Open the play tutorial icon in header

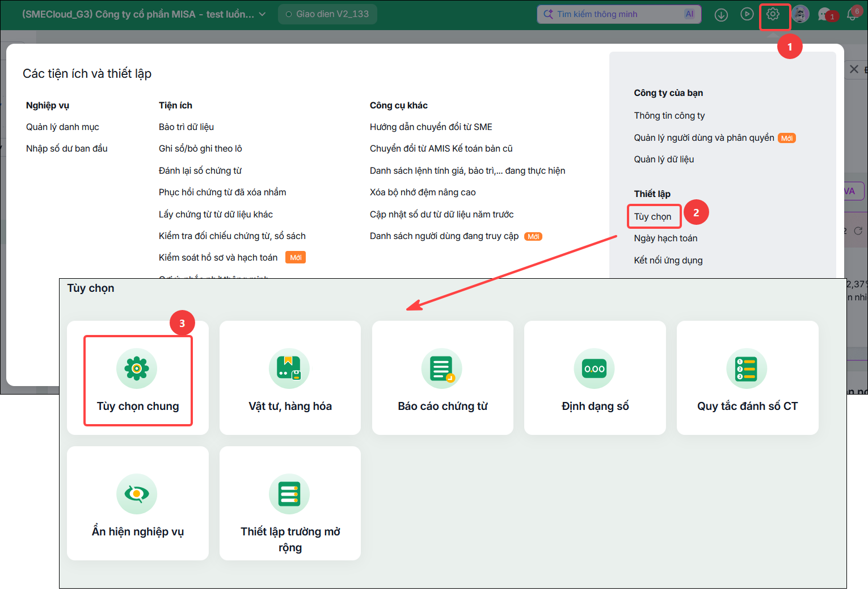point(747,14)
